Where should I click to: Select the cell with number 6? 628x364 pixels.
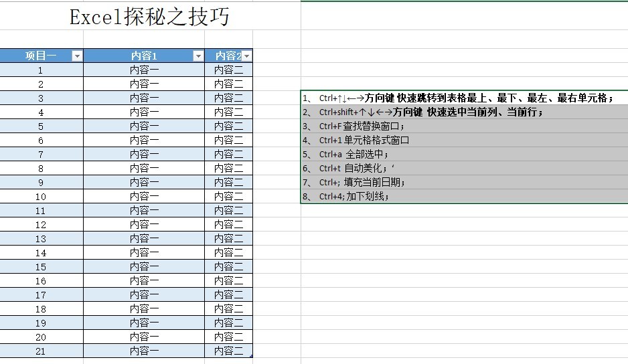(41, 140)
